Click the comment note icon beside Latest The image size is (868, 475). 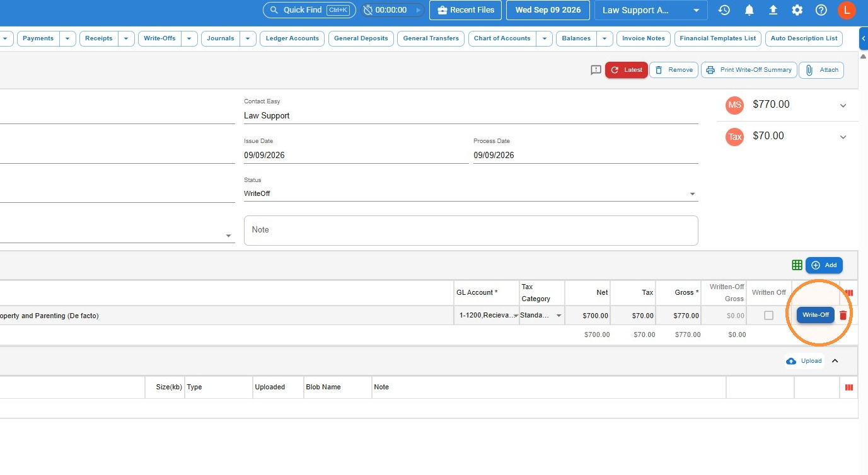(x=596, y=70)
